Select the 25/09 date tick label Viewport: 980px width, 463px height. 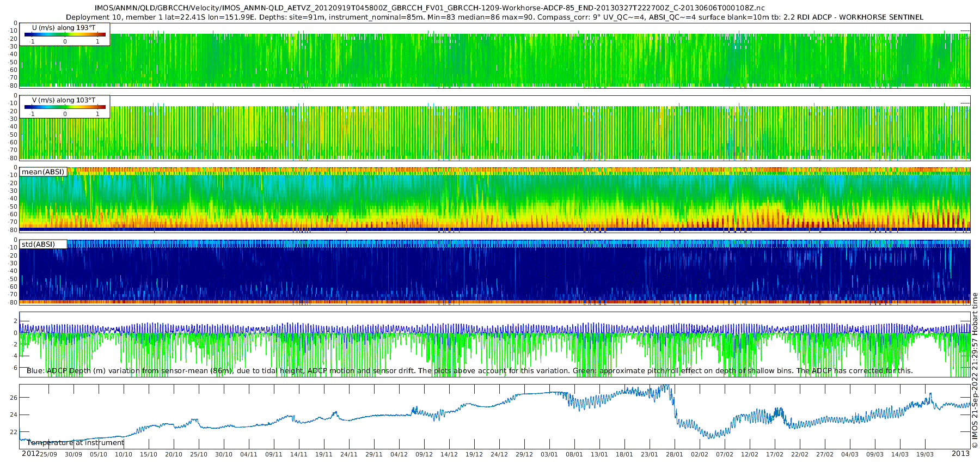pyautogui.click(x=48, y=454)
